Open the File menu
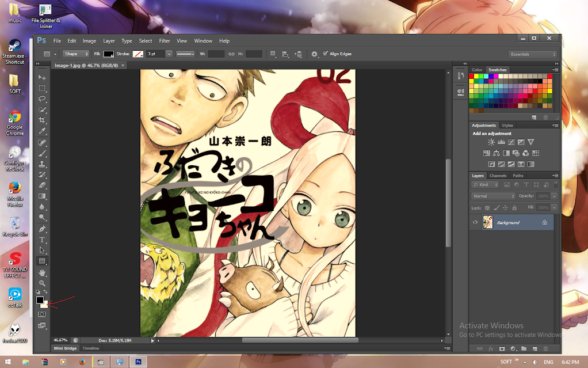This screenshot has width=588, height=368. coord(57,40)
